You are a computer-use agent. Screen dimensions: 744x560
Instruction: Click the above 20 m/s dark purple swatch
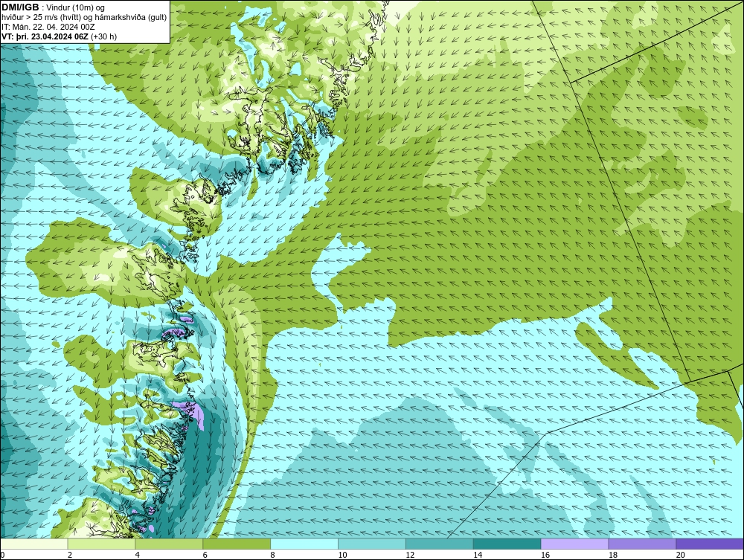[709, 544]
